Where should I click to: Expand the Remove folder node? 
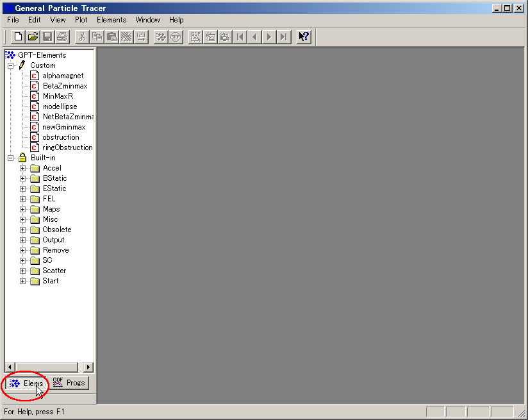tap(22, 250)
